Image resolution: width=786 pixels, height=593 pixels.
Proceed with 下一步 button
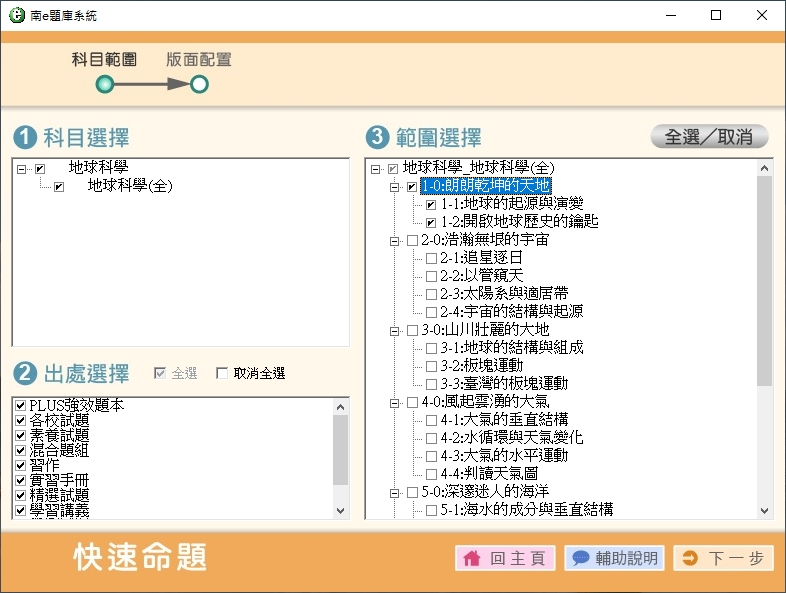point(724,558)
